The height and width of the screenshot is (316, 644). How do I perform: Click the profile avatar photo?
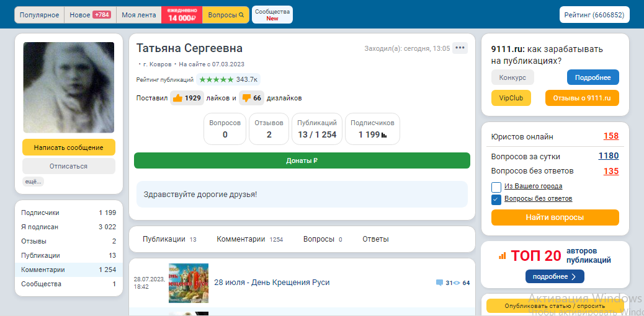69,87
